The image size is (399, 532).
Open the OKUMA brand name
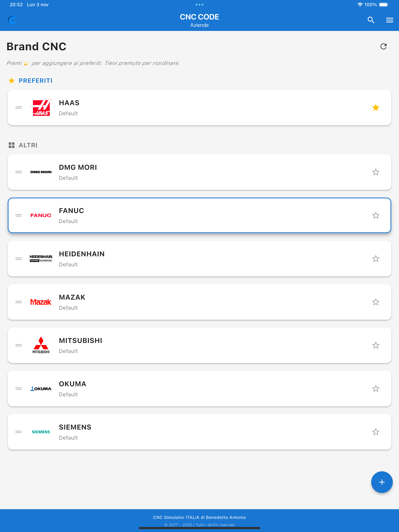[73, 384]
